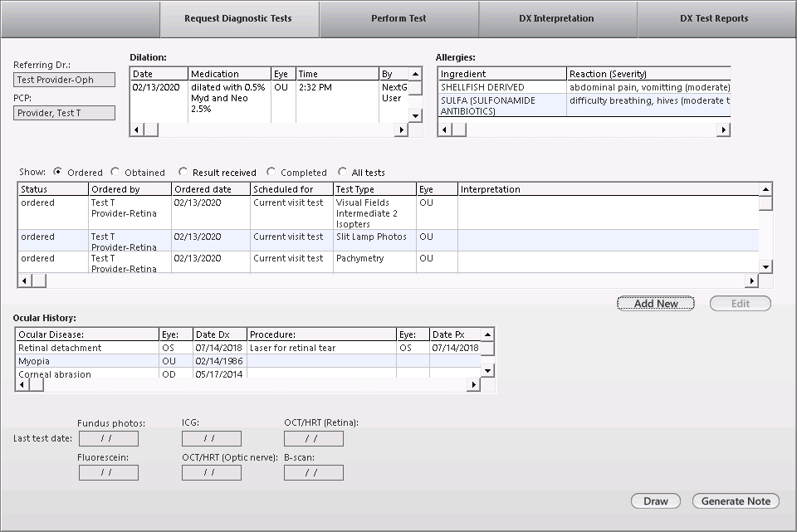Click tests table scroll left arrow

coord(25,281)
